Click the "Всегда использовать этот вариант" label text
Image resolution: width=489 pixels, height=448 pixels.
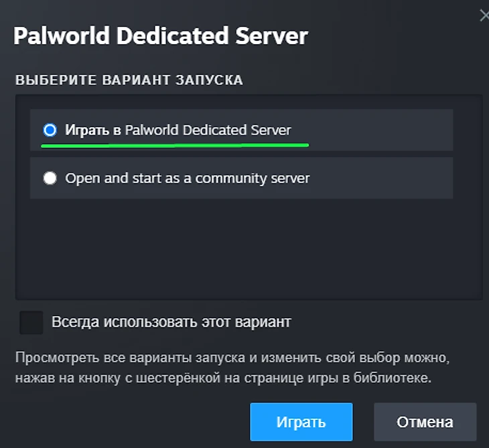[171, 322]
